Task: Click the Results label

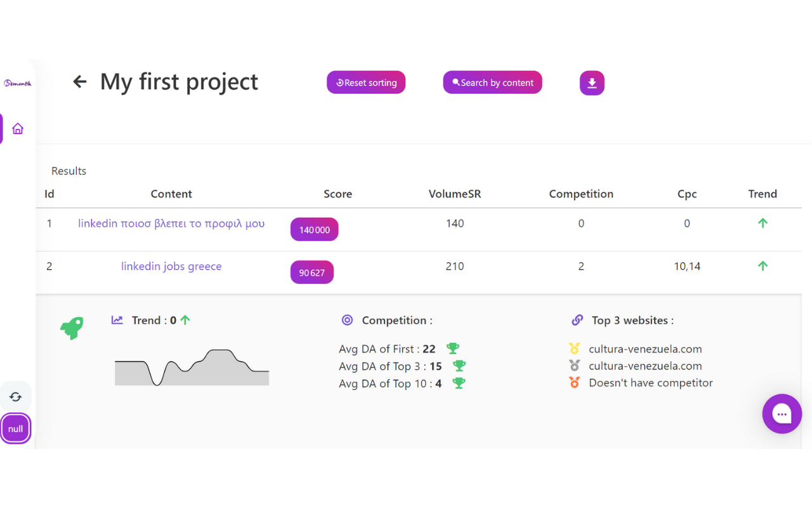Action: click(69, 171)
